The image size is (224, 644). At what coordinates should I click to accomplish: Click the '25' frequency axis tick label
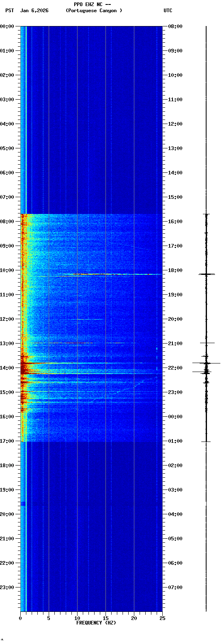(162, 618)
